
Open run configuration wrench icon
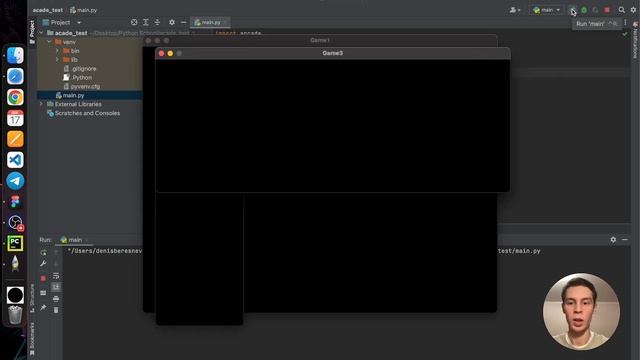43,264
